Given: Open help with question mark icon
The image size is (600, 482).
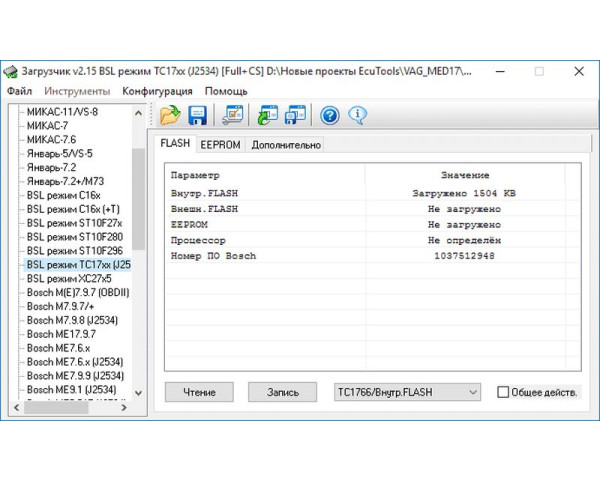Looking at the screenshot, I should [329, 114].
